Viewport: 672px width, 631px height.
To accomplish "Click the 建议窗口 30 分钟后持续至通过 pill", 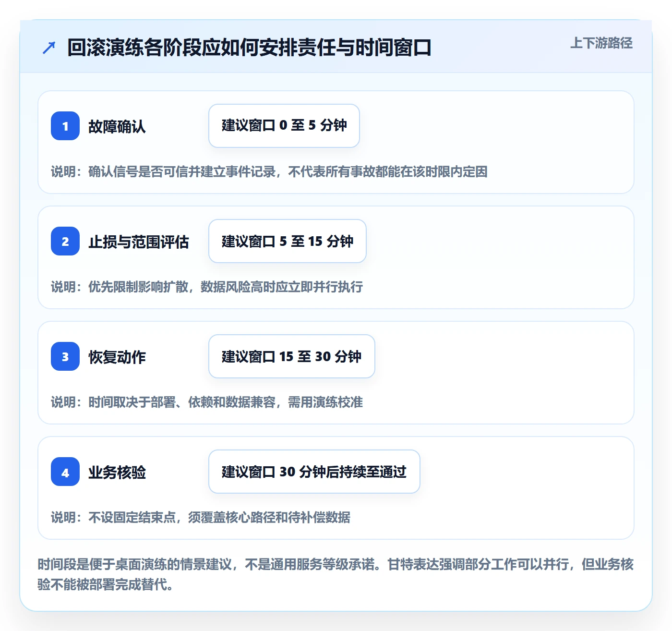I will pos(314,472).
